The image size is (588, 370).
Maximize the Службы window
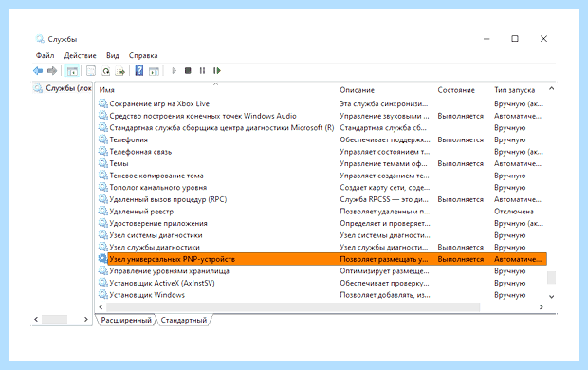(515, 39)
